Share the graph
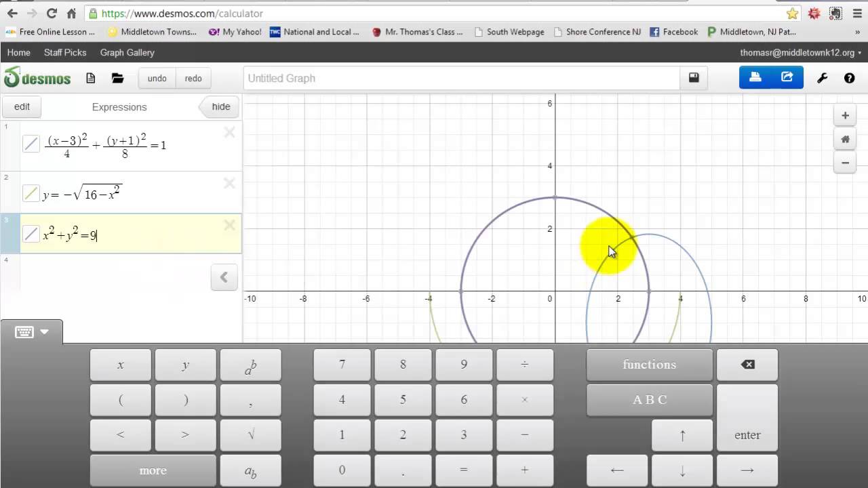 click(787, 77)
